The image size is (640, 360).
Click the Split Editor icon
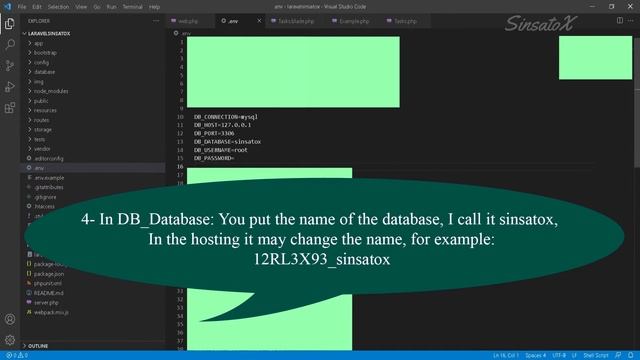click(x=620, y=20)
